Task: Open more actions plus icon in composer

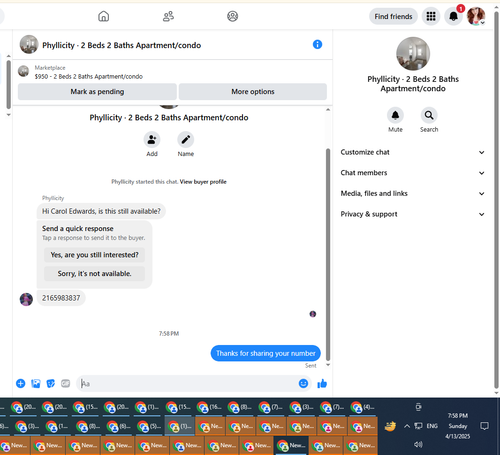Action: [21, 384]
